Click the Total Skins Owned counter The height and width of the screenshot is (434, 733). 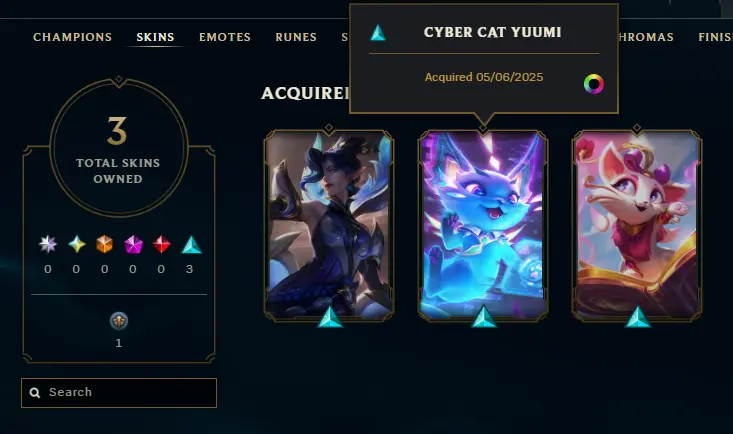click(119, 147)
